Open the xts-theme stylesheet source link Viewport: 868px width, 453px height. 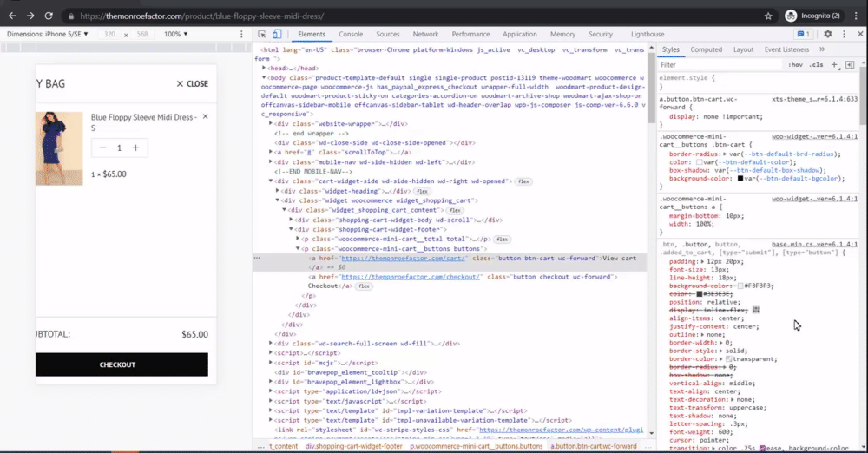(x=814, y=99)
